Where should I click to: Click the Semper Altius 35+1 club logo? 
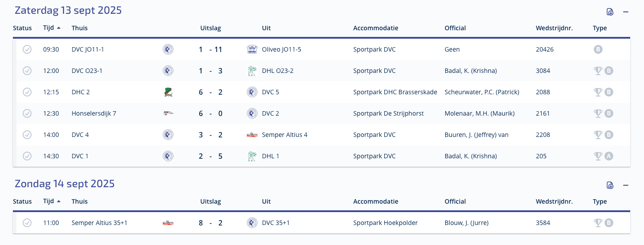168,223
